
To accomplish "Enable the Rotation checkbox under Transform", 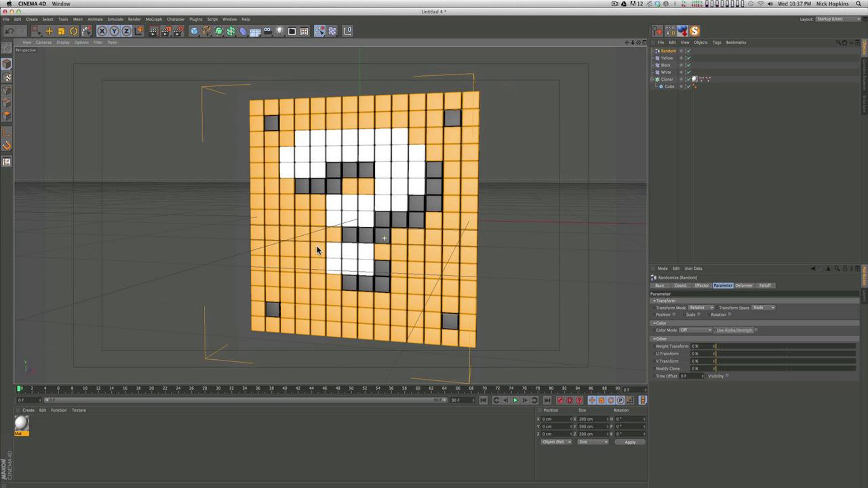I will (729, 314).
